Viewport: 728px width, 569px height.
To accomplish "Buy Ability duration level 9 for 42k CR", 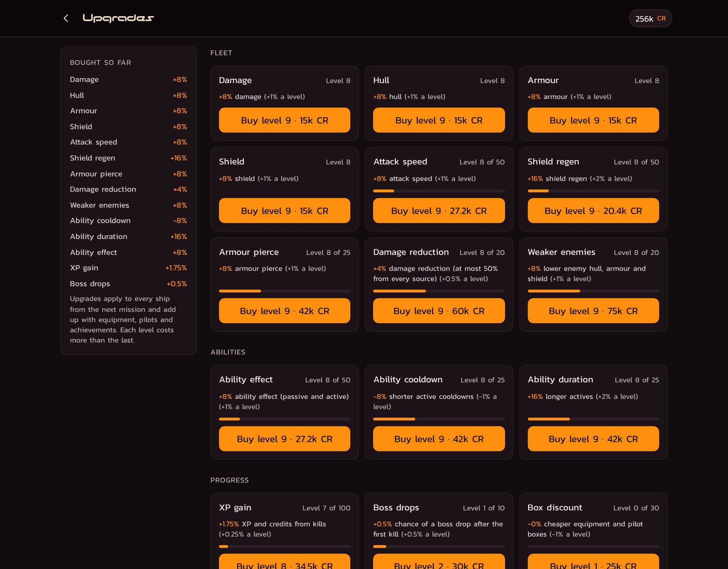I will [593, 439].
